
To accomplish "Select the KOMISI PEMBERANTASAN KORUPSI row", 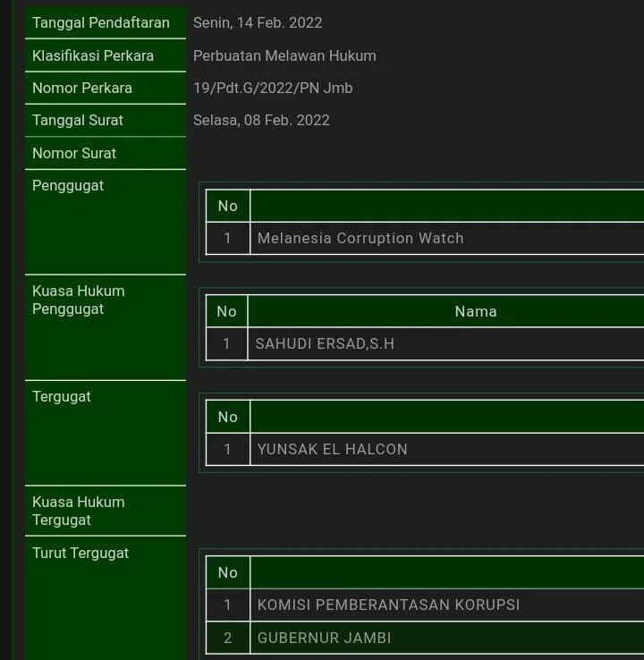I will [x=388, y=605].
